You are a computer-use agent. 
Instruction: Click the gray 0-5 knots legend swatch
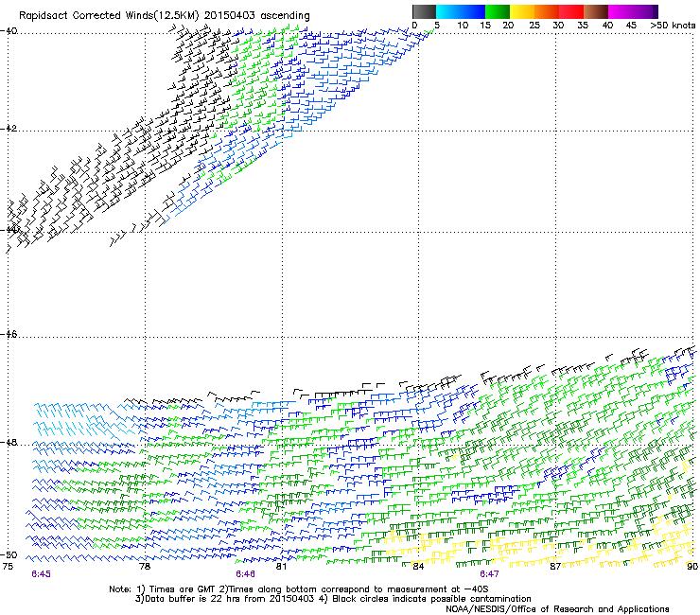tap(424, 11)
